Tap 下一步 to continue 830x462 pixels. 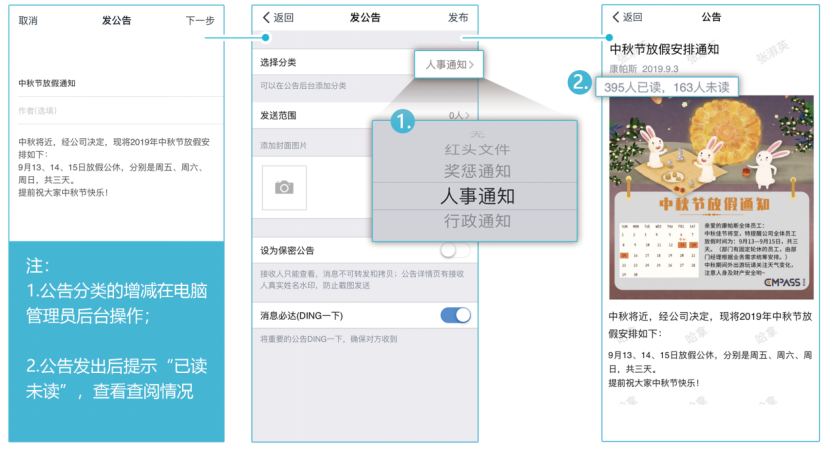[x=199, y=20]
